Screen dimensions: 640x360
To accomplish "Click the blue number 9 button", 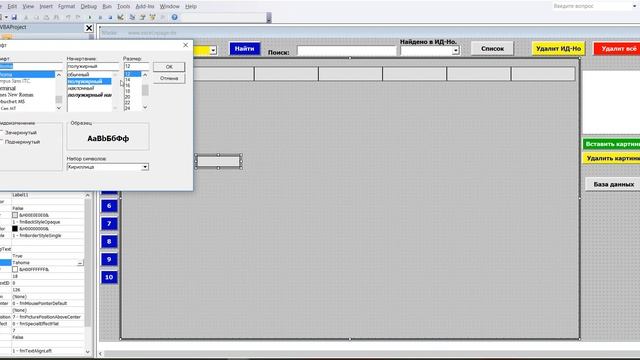I will 109,259.
